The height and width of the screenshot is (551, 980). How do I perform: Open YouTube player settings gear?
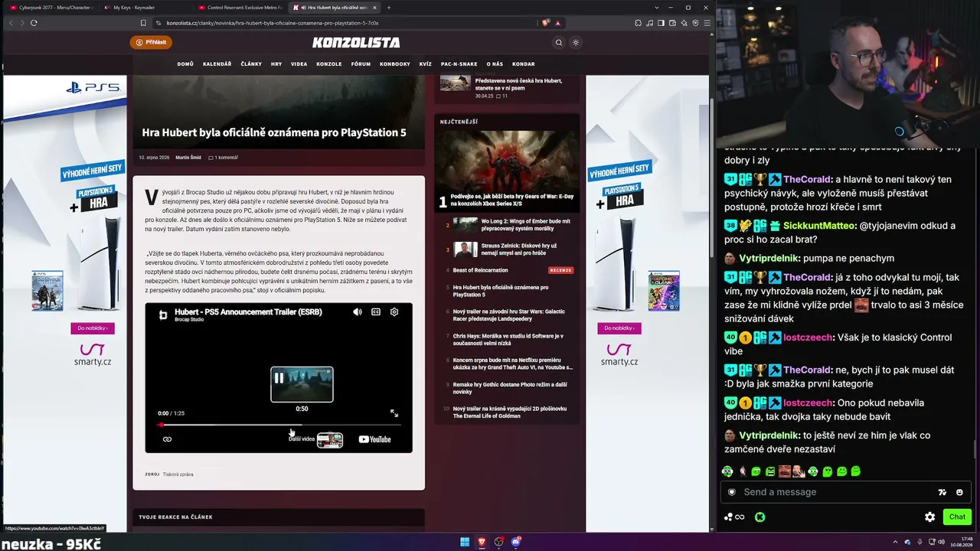(394, 312)
